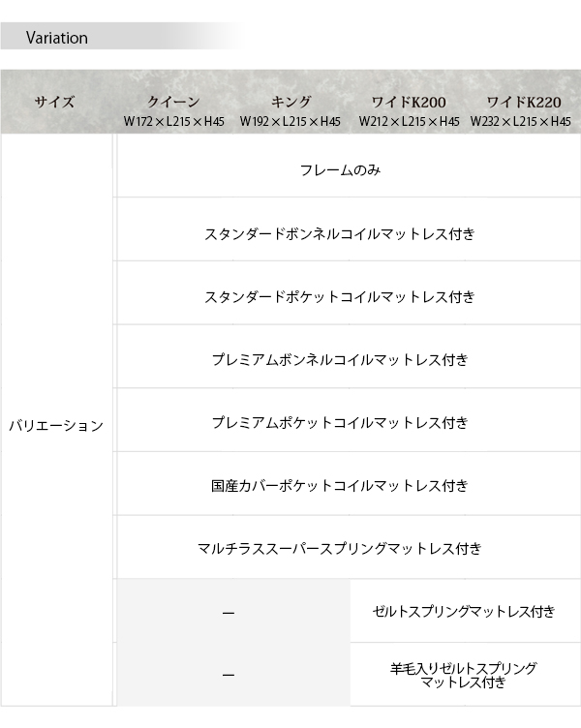The image size is (581, 728).
Task: Choose スタンダードボンネルコイルマットレス付き row
Action: tap(349, 229)
